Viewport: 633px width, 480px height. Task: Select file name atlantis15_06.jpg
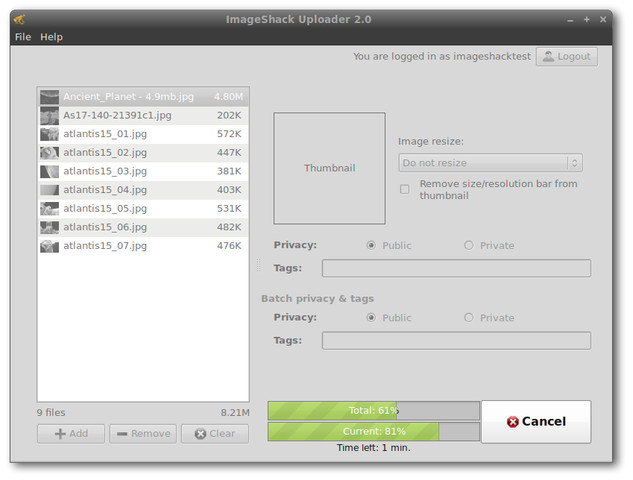105,227
